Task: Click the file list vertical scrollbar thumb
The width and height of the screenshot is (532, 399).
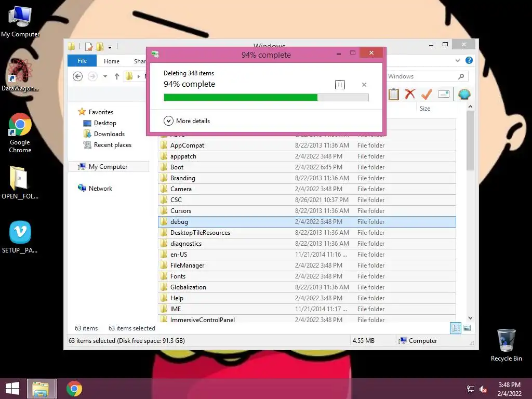Action: coord(470,141)
